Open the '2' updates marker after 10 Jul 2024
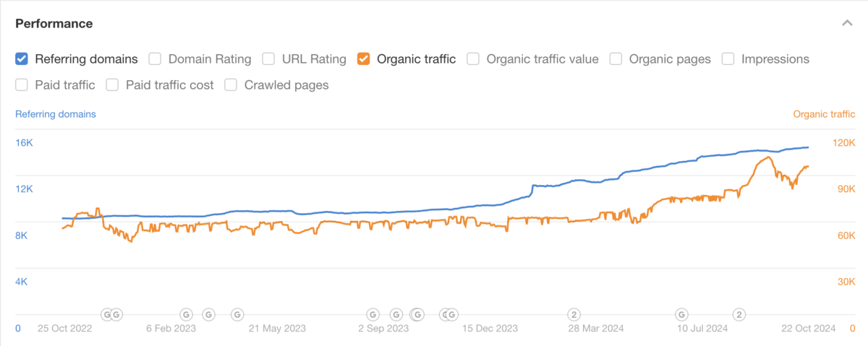Viewport: 868px width, 346px height. click(739, 314)
